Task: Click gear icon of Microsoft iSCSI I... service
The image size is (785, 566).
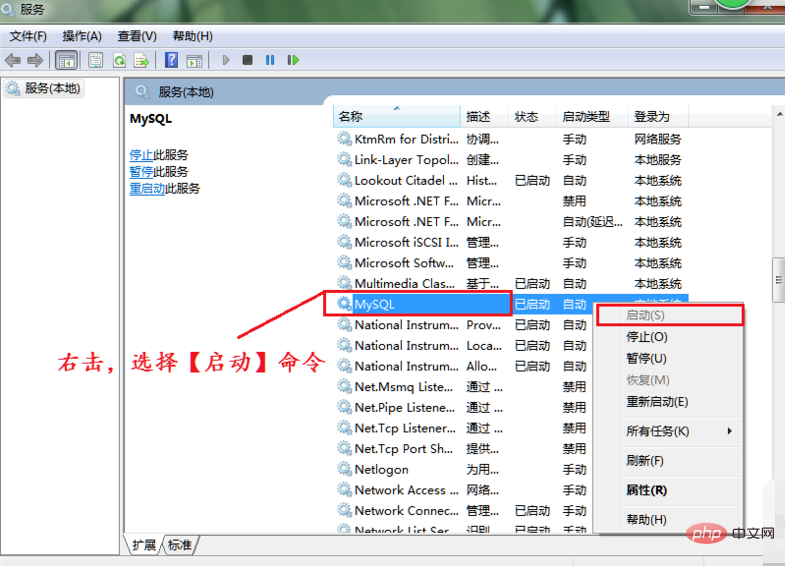Action: click(344, 242)
